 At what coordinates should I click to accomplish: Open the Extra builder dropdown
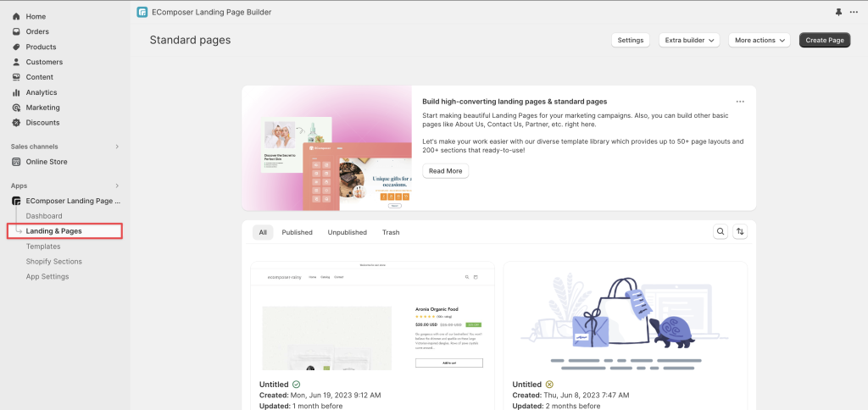pos(689,40)
